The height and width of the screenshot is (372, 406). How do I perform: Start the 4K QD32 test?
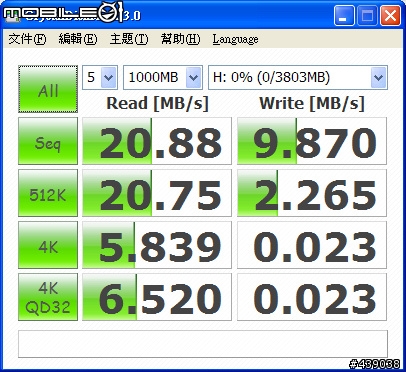coord(48,297)
